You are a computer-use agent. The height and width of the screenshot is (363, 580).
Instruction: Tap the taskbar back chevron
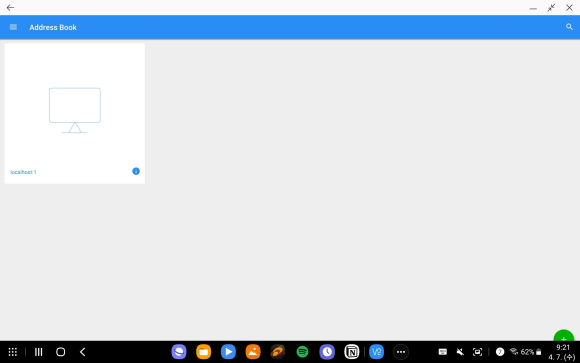[x=82, y=352]
